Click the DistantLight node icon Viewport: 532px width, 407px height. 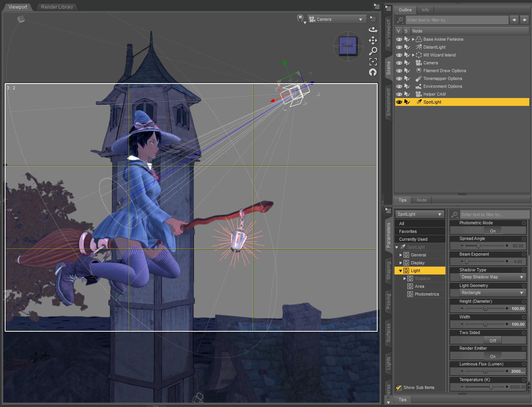(x=418, y=47)
